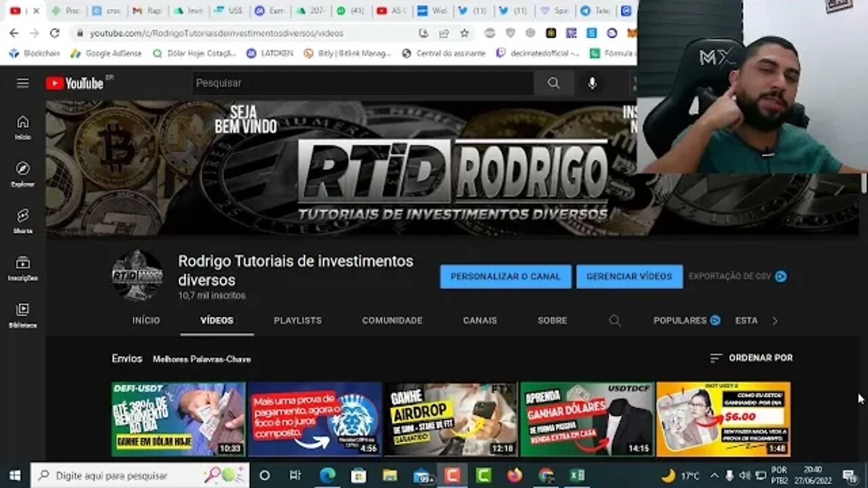Switch to the 'Earn' browser tab
This screenshot has height=488, width=868.
click(x=269, y=11)
